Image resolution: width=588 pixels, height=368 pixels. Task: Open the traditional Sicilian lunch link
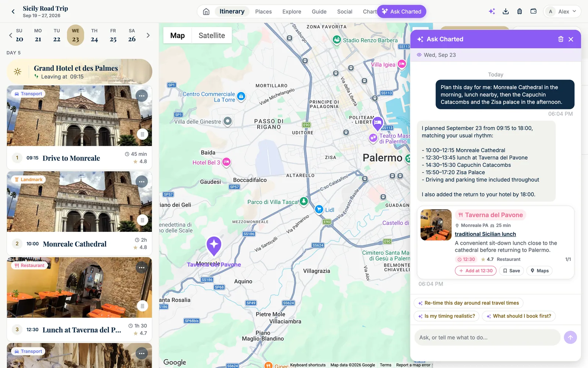(x=485, y=234)
